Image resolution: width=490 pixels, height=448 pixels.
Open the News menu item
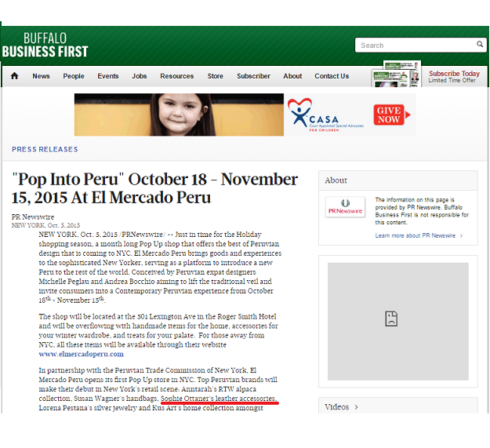point(41,76)
